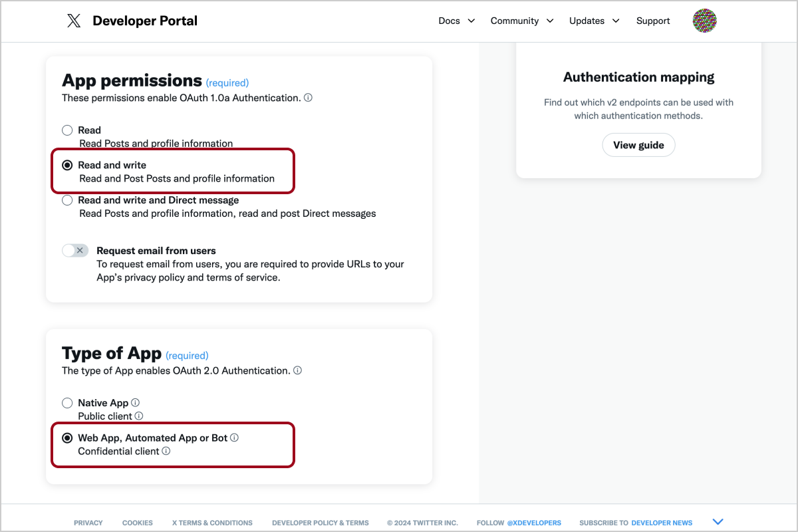Select Read and write and Direct message

click(x=67, y=200)
